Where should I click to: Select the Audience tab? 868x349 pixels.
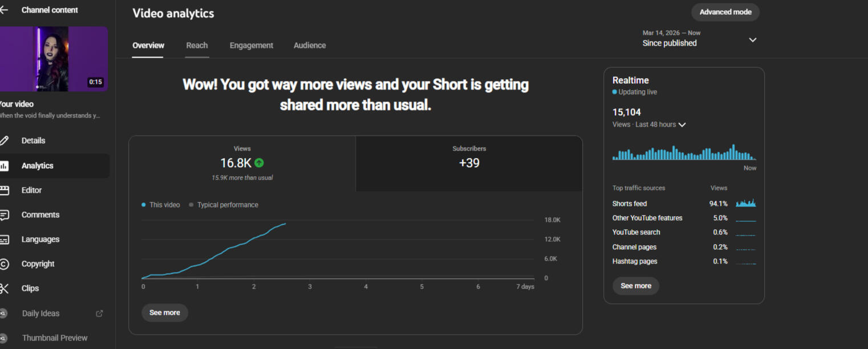[310, 46]
